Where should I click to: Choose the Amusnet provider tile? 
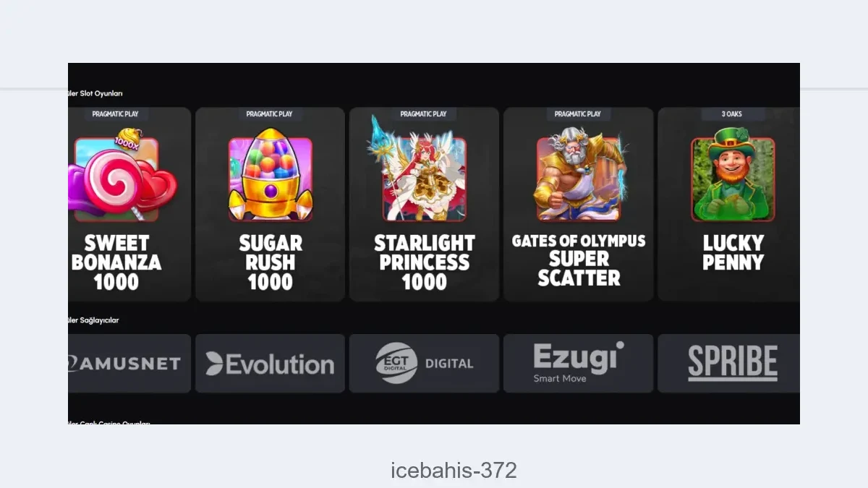click(129, 364)
